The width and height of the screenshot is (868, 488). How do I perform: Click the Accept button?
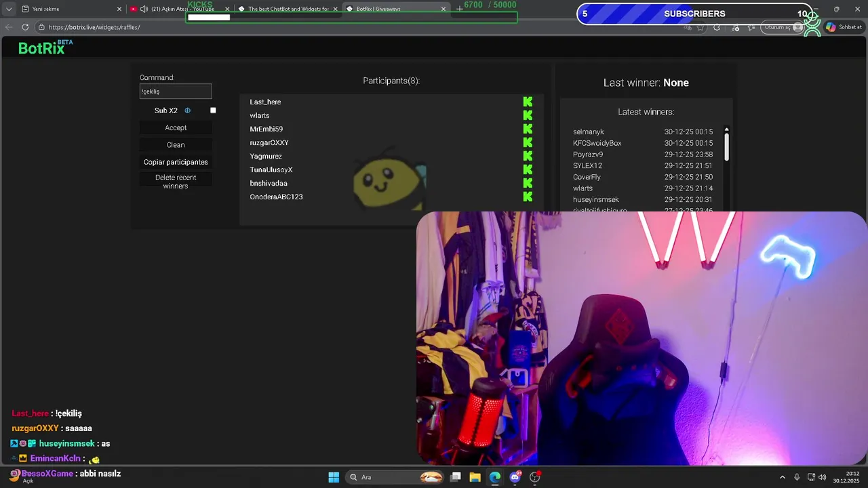tap(176, 127)
